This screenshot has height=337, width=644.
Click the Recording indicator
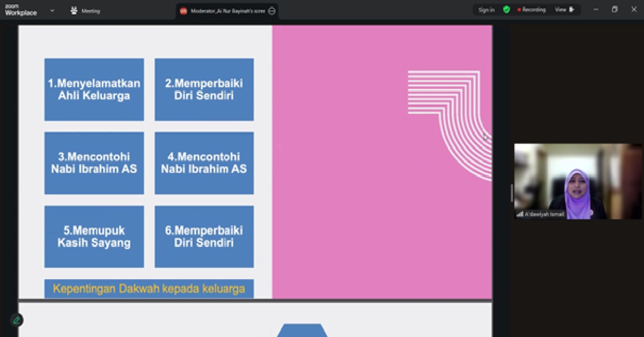click(x=531, y=10)
